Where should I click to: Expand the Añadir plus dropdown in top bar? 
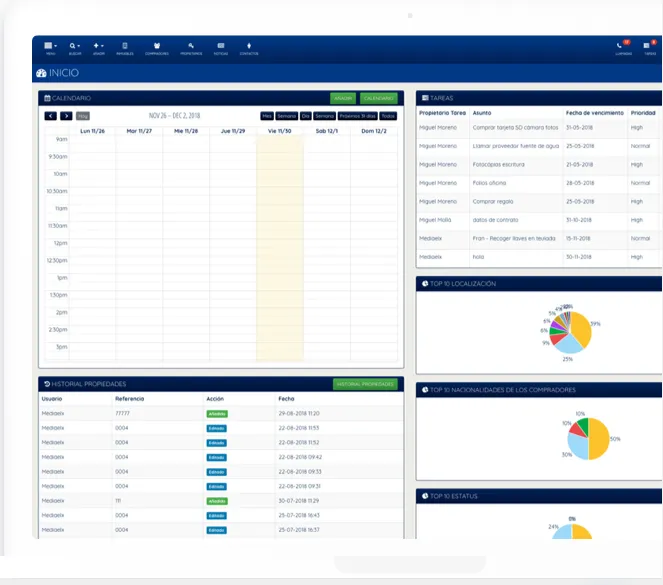point(99,48)
